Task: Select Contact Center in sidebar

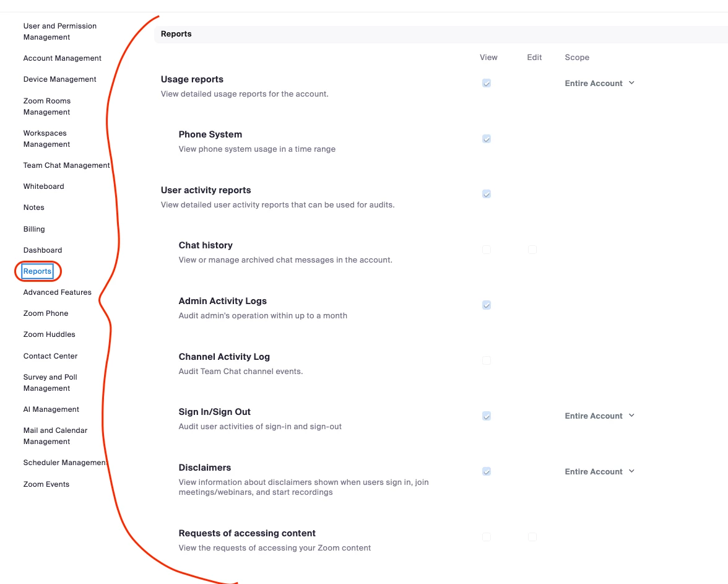Action: point(50,356)
